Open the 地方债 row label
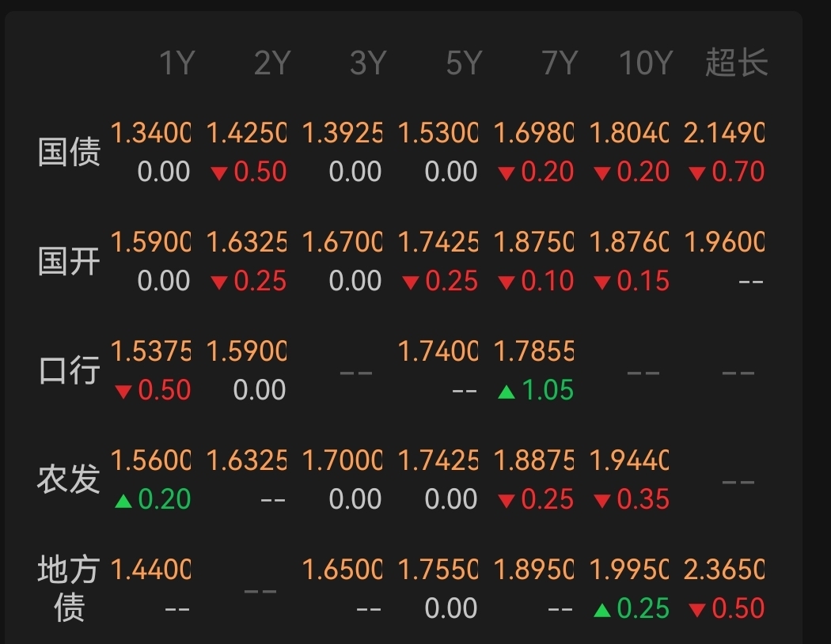This screenshot has height=644, width=831. [x=70, y=588]
